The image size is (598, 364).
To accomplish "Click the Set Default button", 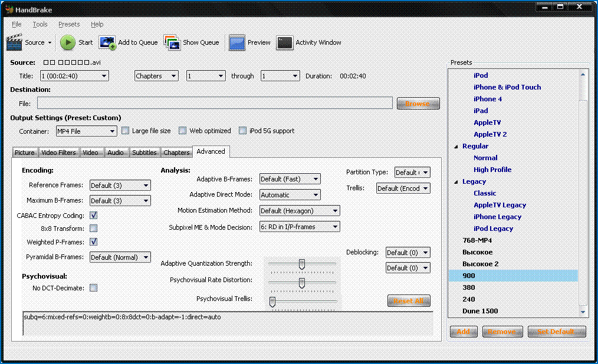I will [x=557, y=332].
